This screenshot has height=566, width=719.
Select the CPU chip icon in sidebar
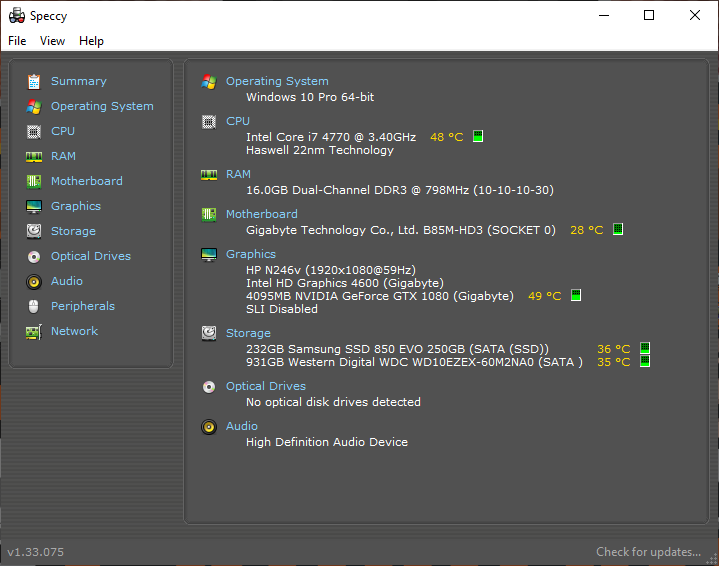pyautogui.click(x=34, y=132)
